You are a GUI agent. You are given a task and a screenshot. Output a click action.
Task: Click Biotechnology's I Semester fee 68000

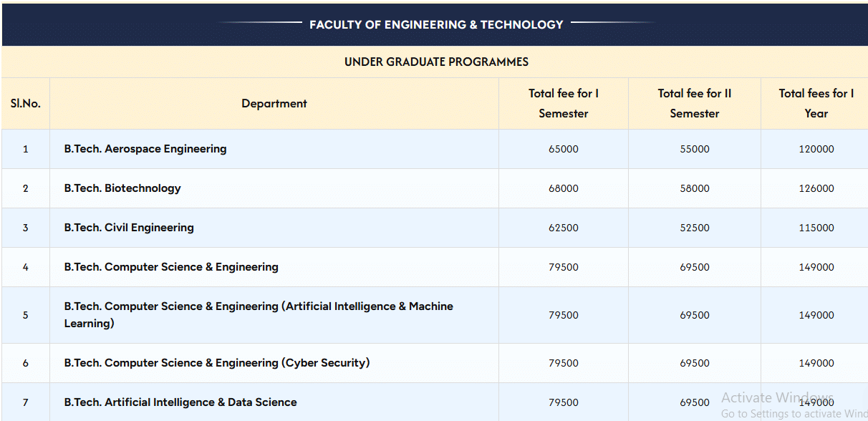564,188
